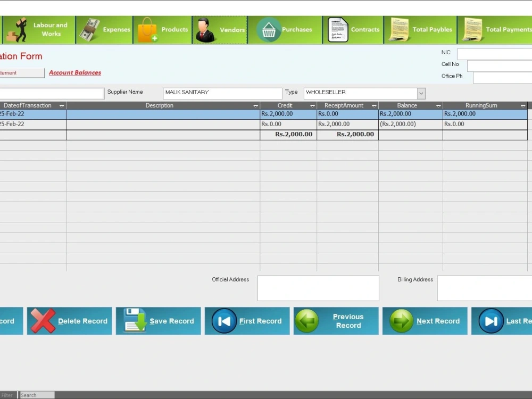
Task: Open the Purchases basket icon
Action: point(269,30)
